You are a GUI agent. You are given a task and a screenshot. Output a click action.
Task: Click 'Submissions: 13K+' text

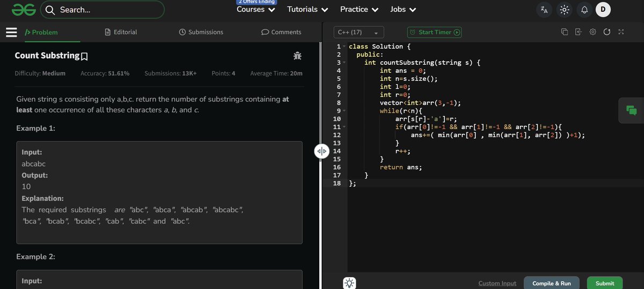[x=170, y=73]
